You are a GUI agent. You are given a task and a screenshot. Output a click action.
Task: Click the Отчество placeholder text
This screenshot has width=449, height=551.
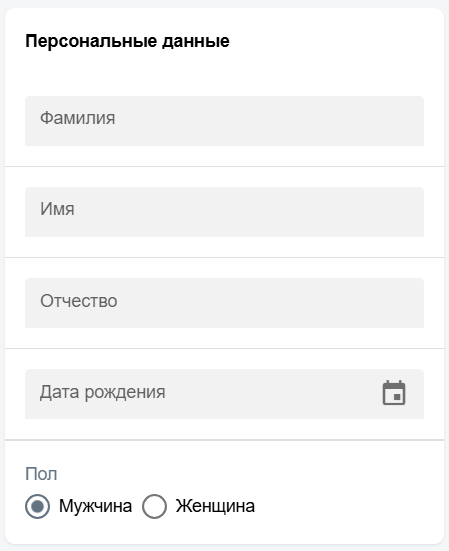tap(79, 301)
